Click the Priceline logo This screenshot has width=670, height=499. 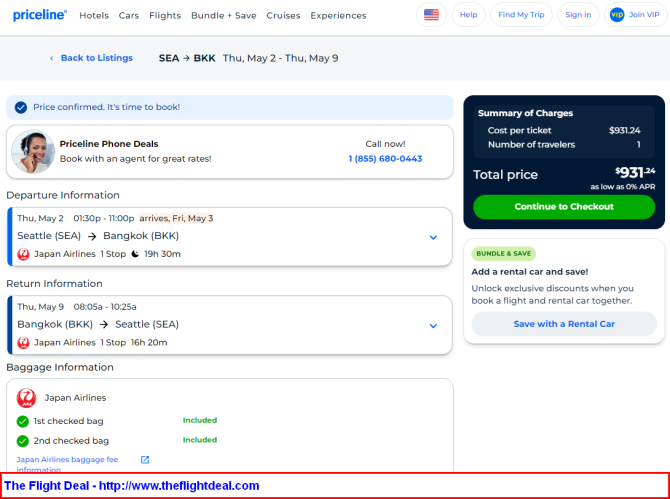[40, 15]
